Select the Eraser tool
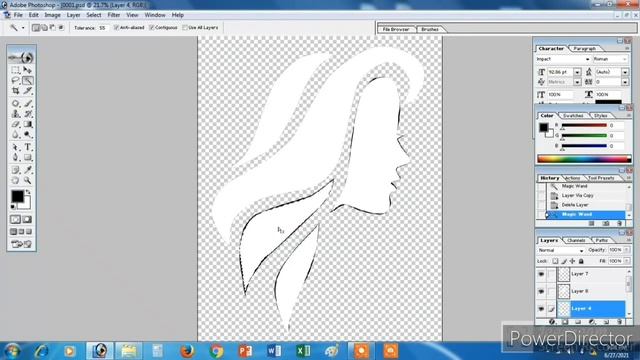640x360 pixels. click(16, 124)
